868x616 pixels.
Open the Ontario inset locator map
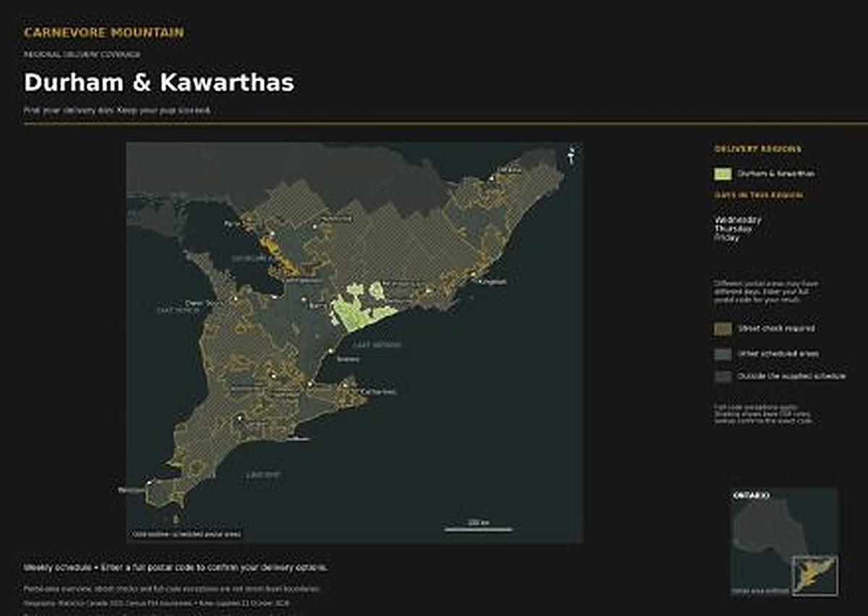pyautogui.click(x=784, y=542)
